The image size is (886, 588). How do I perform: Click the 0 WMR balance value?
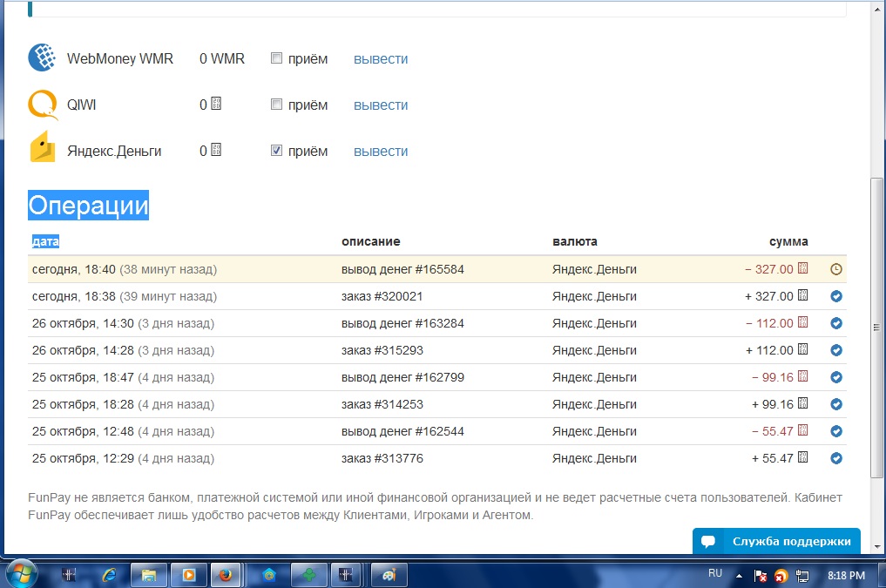[221, 58]
